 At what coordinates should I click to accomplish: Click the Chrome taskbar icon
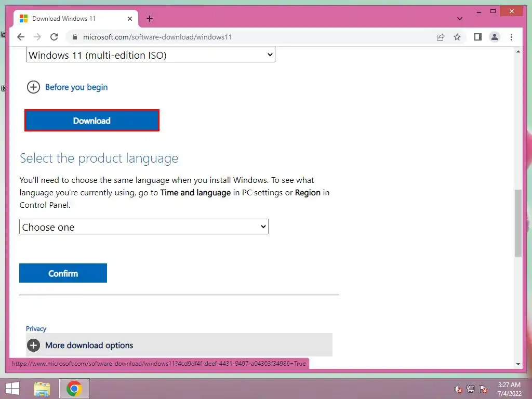pos(74,389)
